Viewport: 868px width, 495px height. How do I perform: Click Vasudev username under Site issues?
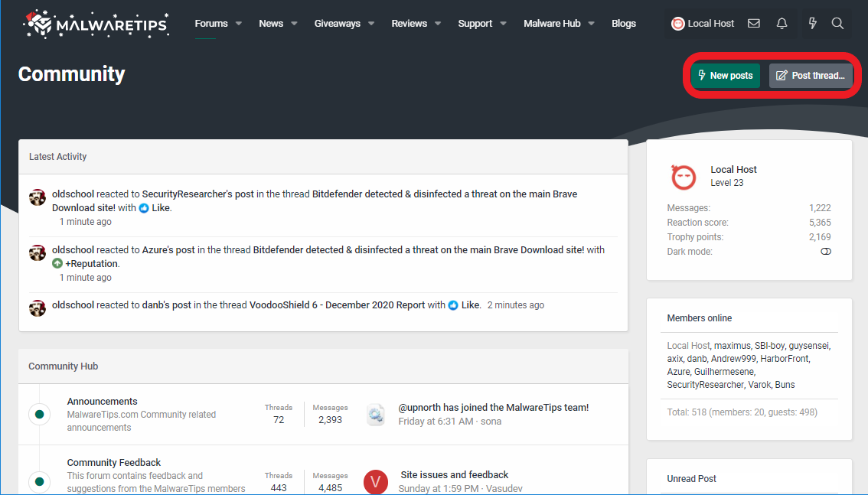pos(504,489)
